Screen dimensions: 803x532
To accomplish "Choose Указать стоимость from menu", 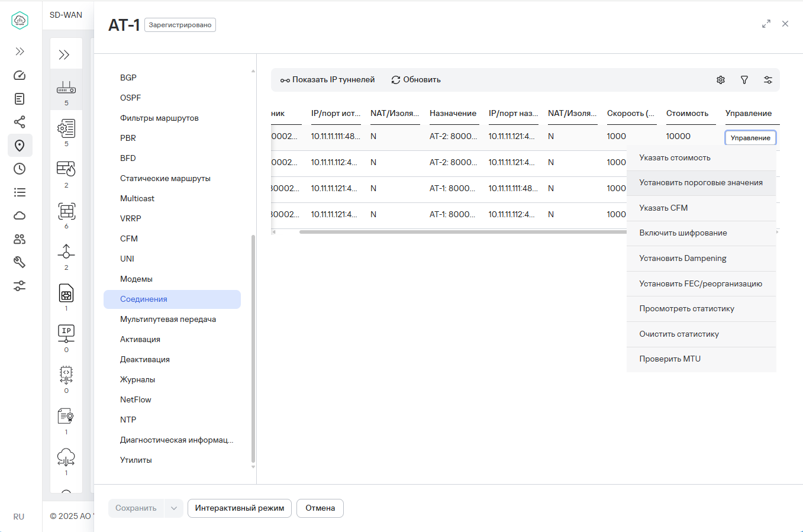I will (701, 158).
